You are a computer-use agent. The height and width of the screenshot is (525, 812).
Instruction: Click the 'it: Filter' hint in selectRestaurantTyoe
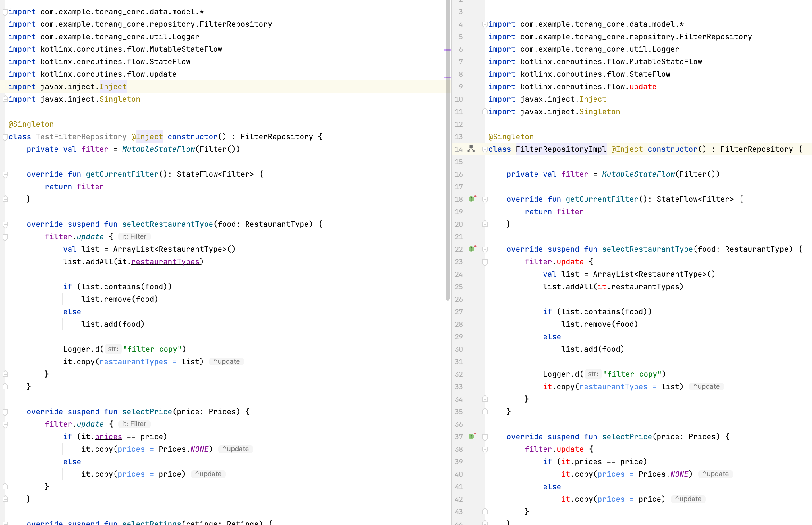coord(134,236)
